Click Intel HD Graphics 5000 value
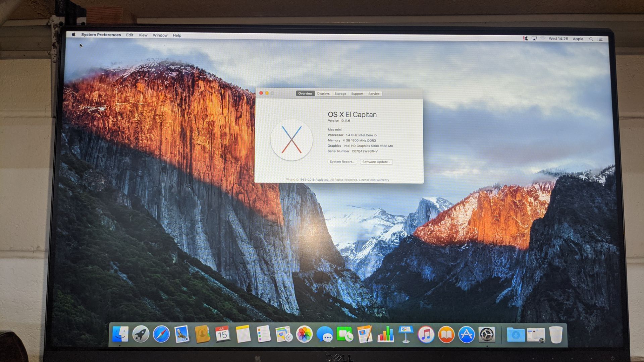 pyautogui.click(x=368, y=146)
